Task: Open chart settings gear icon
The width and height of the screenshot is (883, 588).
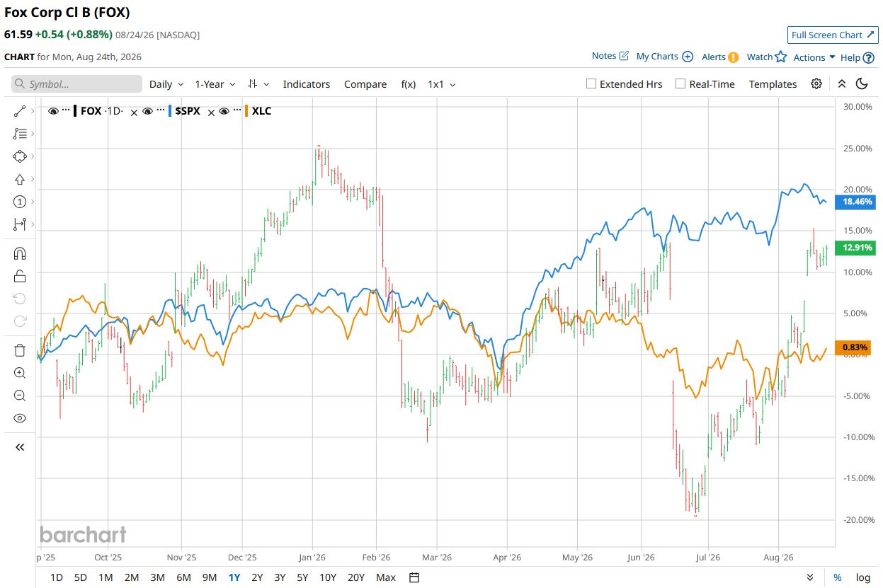Action: pyautogui.click(x=816, y=83)
